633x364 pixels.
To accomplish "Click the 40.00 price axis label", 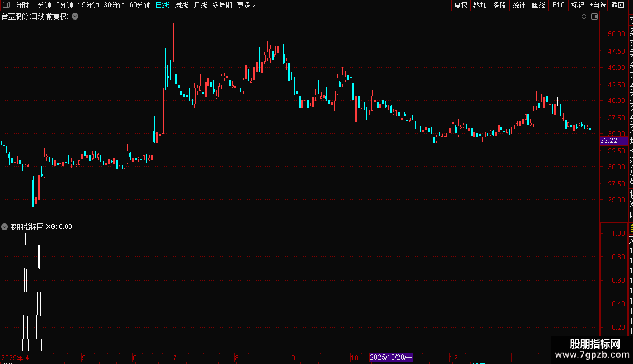I will (x=616, y=100).
